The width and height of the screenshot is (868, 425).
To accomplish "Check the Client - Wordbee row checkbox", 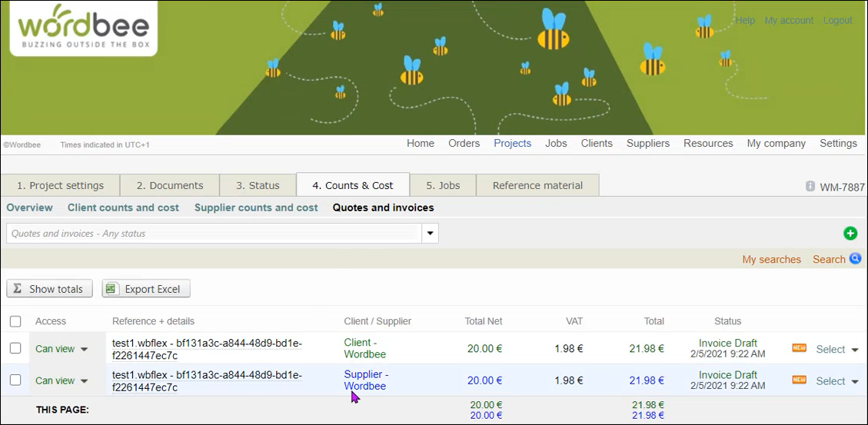I will pos(15,348).
